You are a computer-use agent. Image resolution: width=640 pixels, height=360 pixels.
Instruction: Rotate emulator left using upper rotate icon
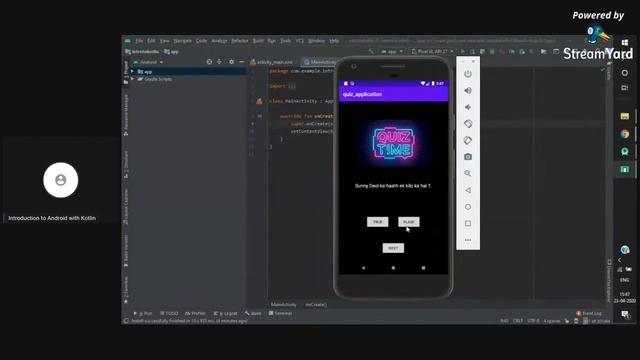[x=468, y=124]
